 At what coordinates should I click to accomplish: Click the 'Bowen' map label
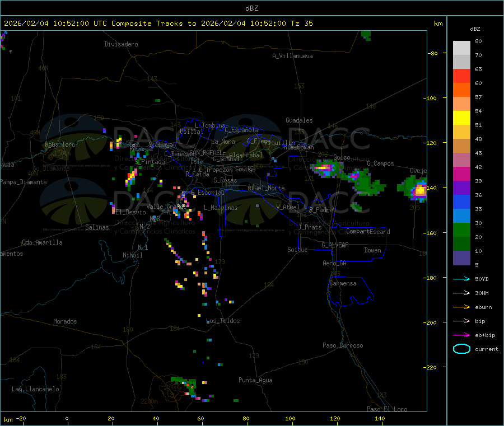(x=372, y=250)
